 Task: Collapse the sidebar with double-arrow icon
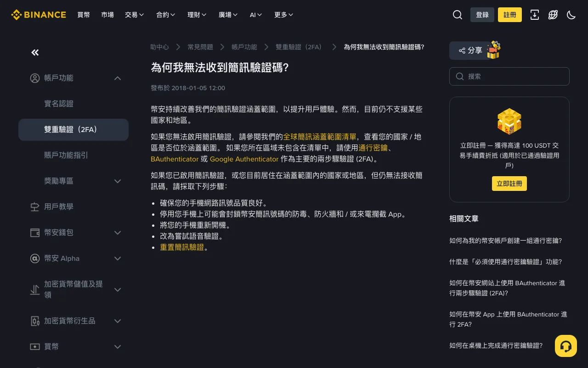pos(35,52)
